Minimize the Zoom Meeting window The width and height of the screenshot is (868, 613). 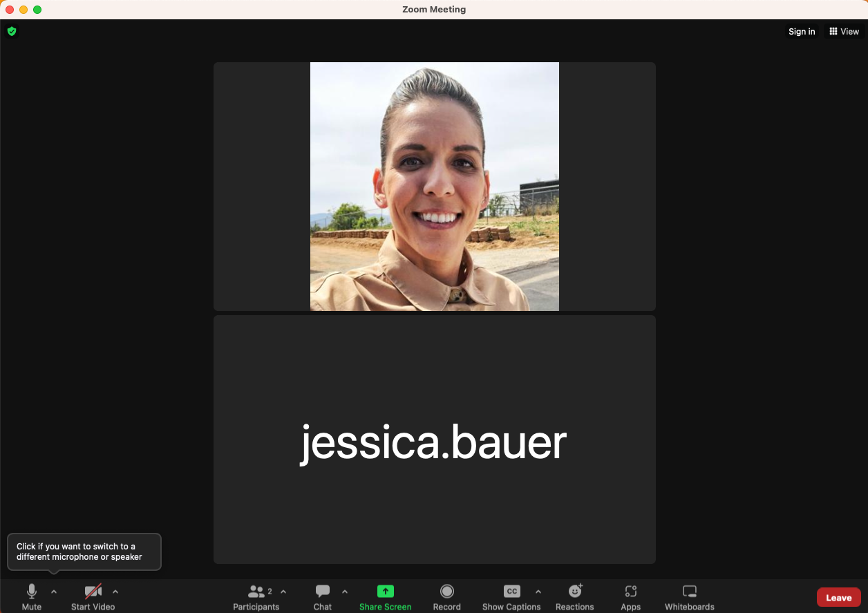click(x=23, y=10)
